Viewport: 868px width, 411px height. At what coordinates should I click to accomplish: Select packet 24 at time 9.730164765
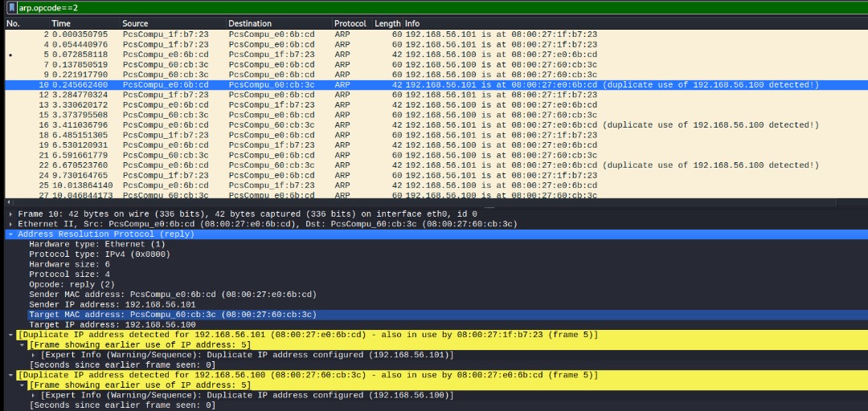pos(436,175)
